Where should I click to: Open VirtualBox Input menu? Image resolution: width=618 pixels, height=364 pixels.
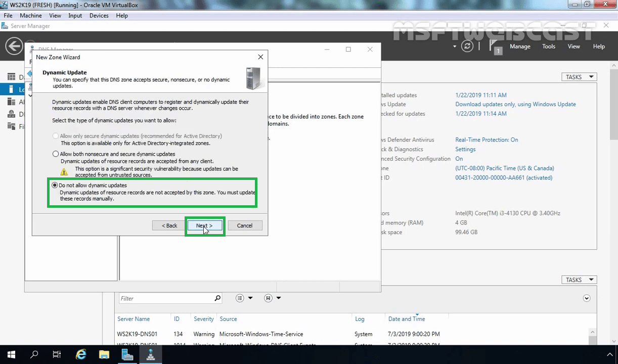[75, 16]
